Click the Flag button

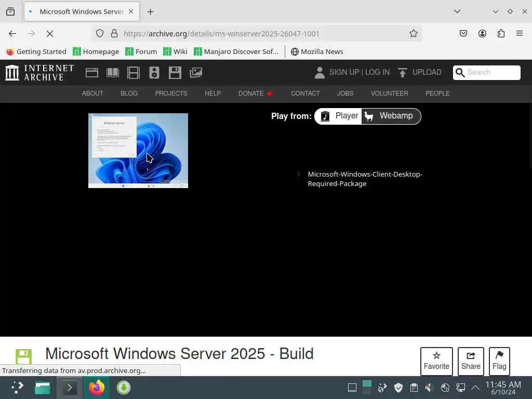[499, 362]
